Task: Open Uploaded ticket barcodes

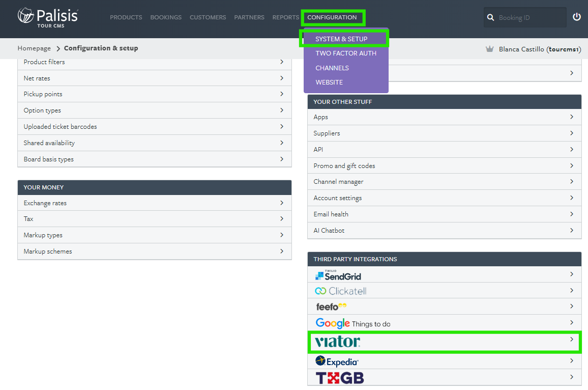Action: click(x=155, y=126)
